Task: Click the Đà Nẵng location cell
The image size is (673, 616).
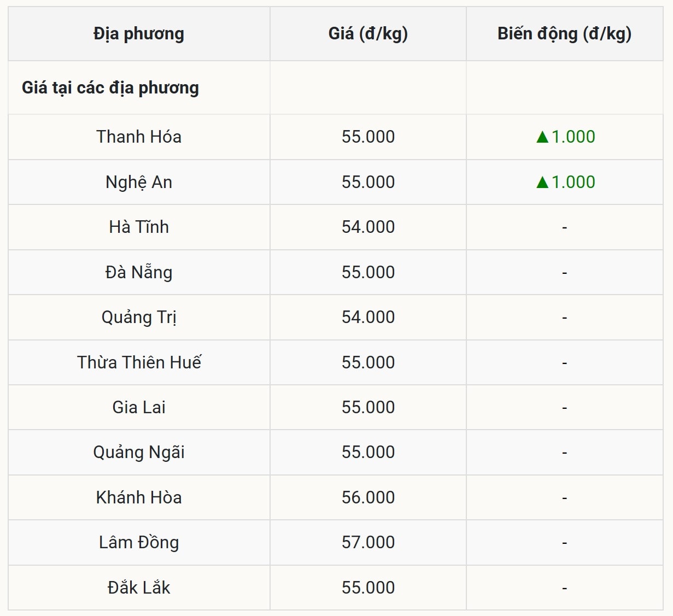Action: (139, 272)
